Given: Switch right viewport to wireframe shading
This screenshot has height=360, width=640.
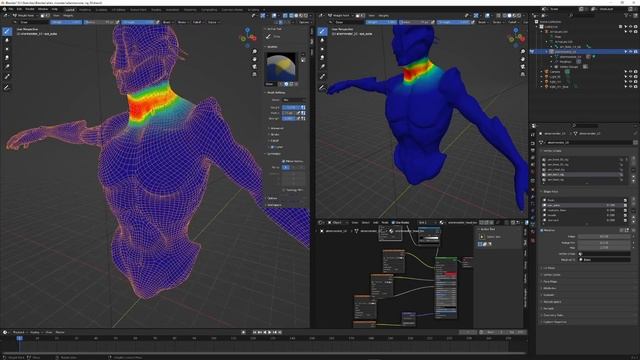Looking at the screenshot, I should [504, 16].
